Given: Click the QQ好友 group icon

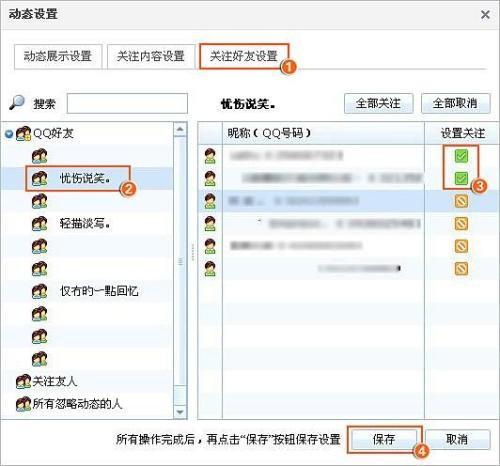Looking at the screenshot, I should pyautogui.click(x=23, y=133).
